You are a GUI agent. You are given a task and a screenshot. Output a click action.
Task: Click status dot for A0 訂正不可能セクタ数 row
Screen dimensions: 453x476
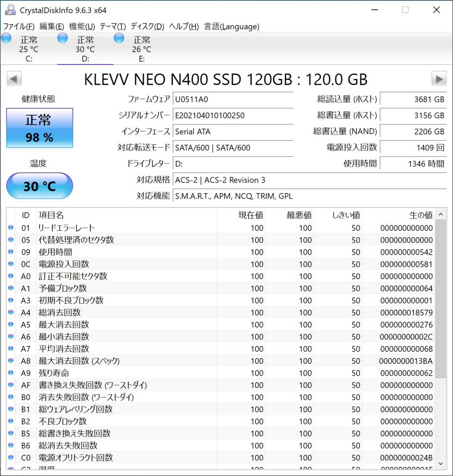coord(11,276)
